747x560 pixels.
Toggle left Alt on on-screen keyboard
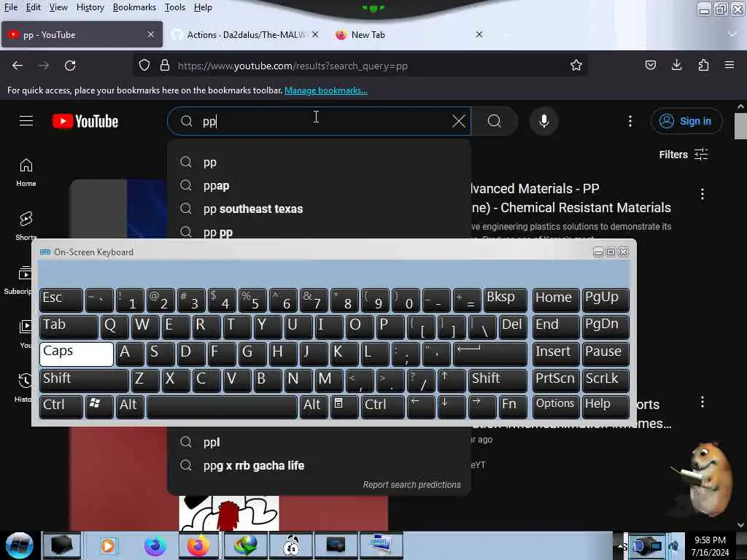131,406
